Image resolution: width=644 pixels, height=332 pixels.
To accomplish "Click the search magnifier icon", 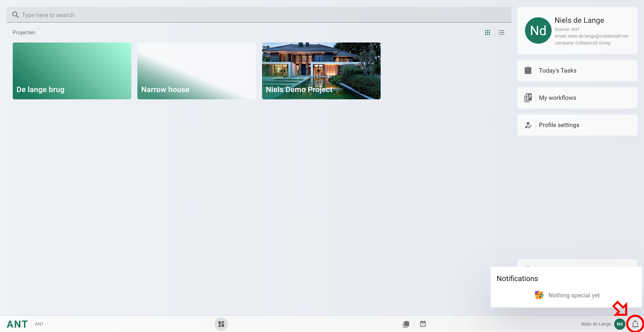I will pos(16,15).
